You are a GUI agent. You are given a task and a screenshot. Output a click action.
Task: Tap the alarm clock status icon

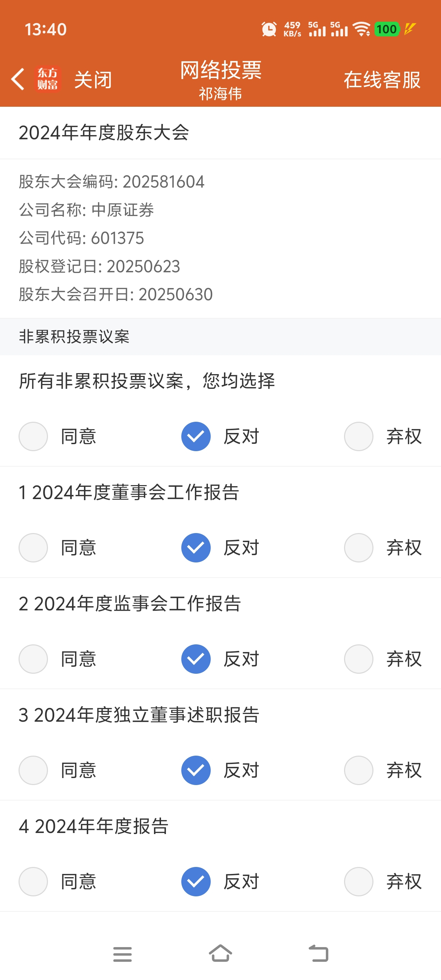269,29
